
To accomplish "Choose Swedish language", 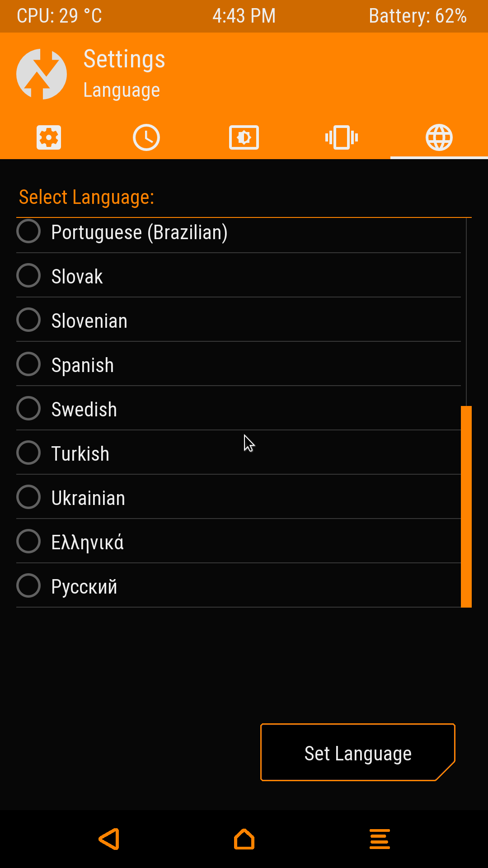I will (x=29, y=409).
